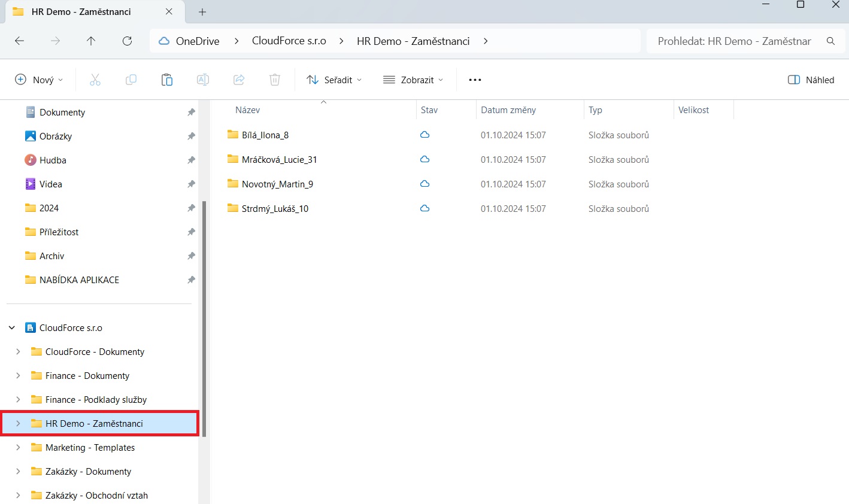The height and width of the screenshot is (504, 849).
Task: Select Zakázky - Obchodní vztah in tree
Action: coord(96,495)
